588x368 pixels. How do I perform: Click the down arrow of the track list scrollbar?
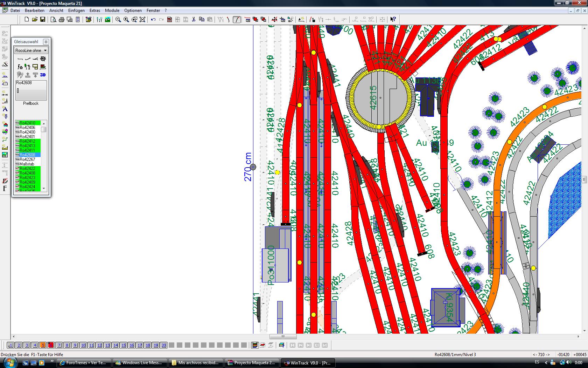click(44, 189)
